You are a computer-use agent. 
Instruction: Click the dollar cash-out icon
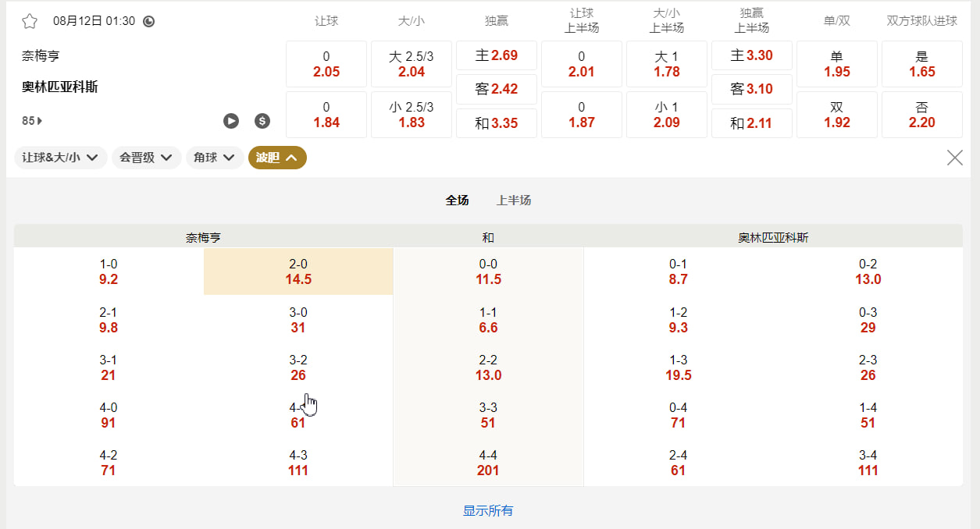(x=262, y=120)
